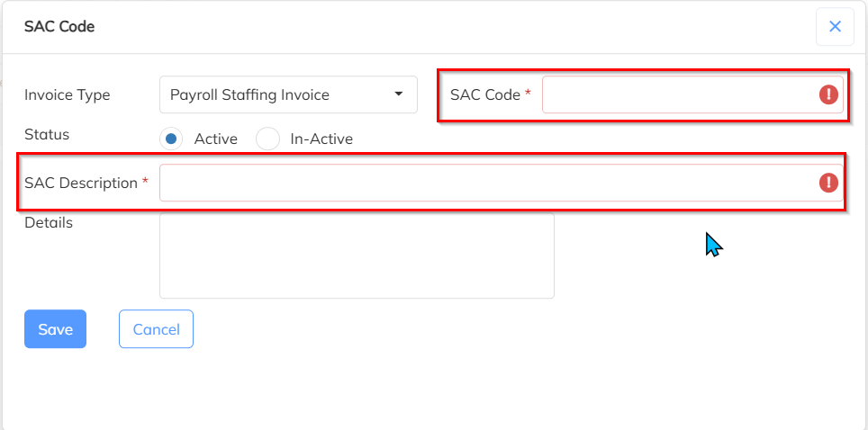The image size is (868, 430).
Task: Focus the SAC Description text input
Action: [x=486, y=183]
